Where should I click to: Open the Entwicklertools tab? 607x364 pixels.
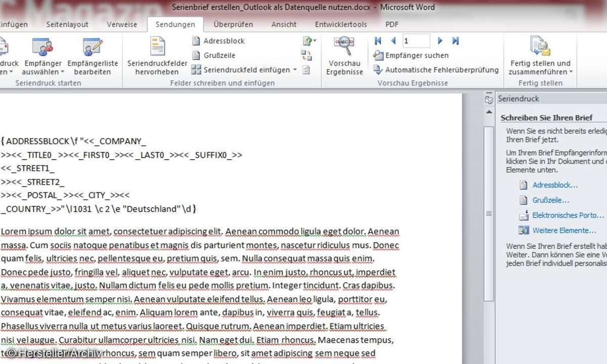click(x=340, y=24)
